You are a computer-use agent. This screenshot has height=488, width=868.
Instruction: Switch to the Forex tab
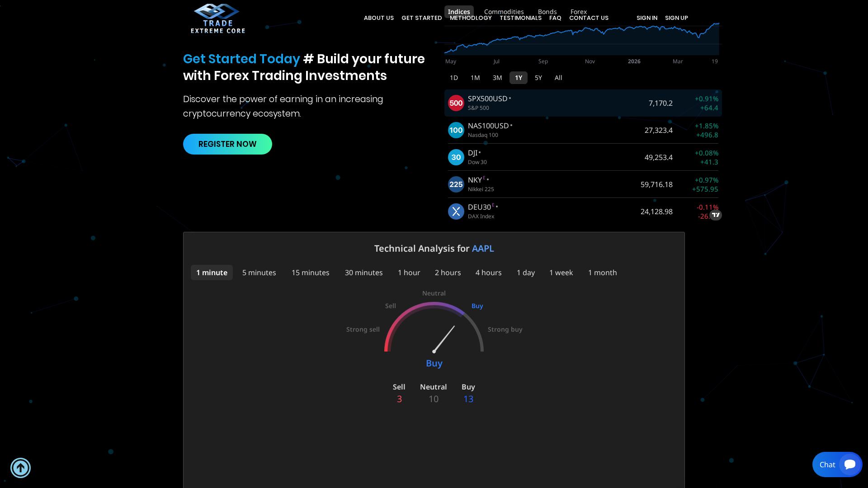[579, 12]
